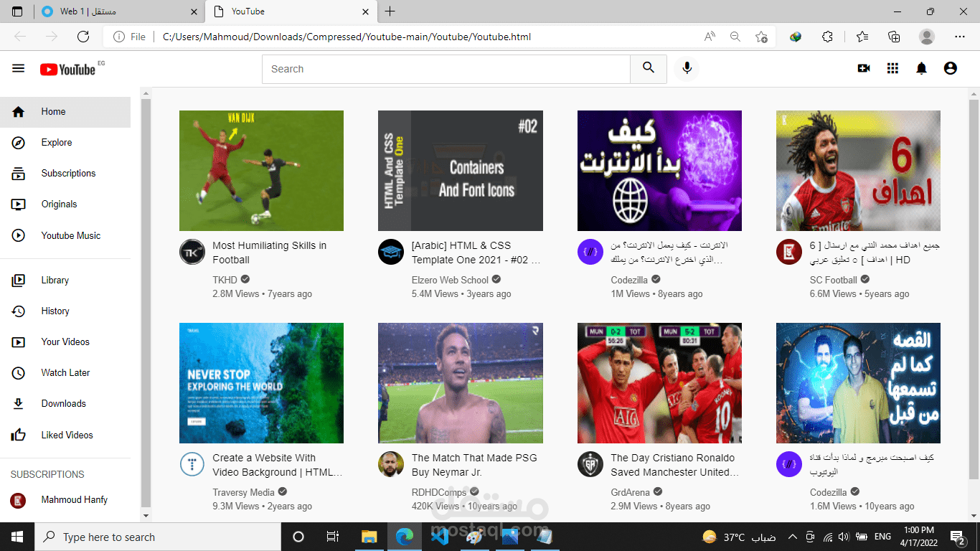The image size is (980, 551).
Task: Click in the Search input field
Action: tap(445, 68)
